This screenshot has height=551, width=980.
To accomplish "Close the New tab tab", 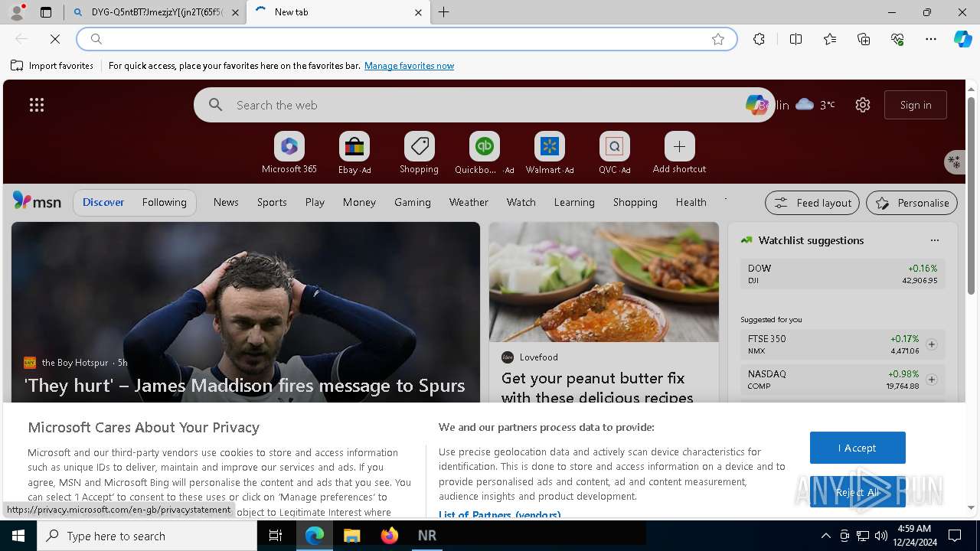I will [418, 12].
